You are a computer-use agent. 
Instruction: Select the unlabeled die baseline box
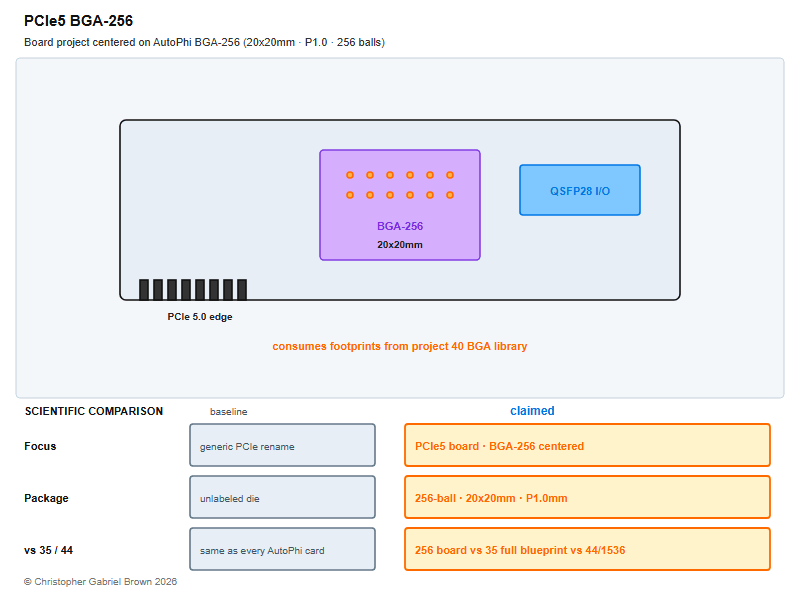tap(283, 497)
